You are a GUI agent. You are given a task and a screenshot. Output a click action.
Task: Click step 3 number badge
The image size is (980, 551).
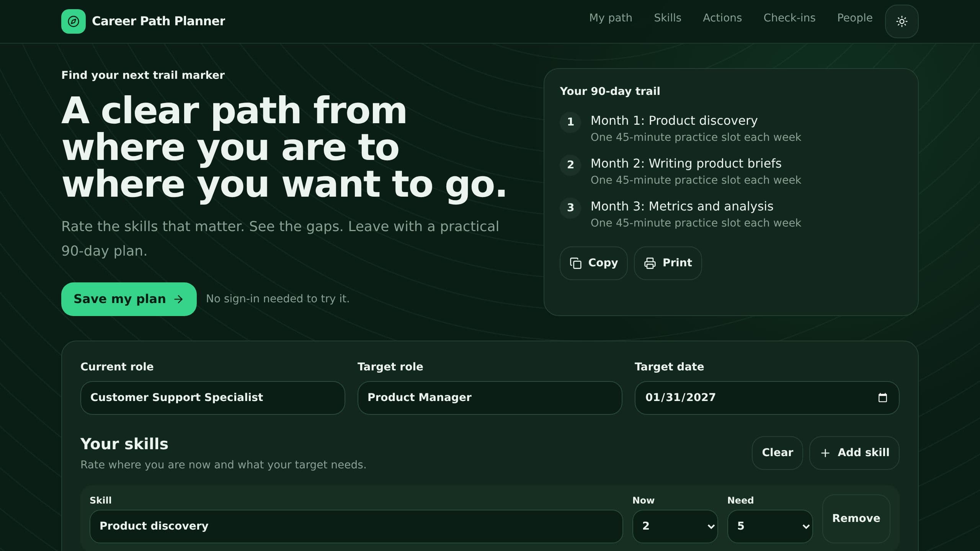tap(570, 208)
